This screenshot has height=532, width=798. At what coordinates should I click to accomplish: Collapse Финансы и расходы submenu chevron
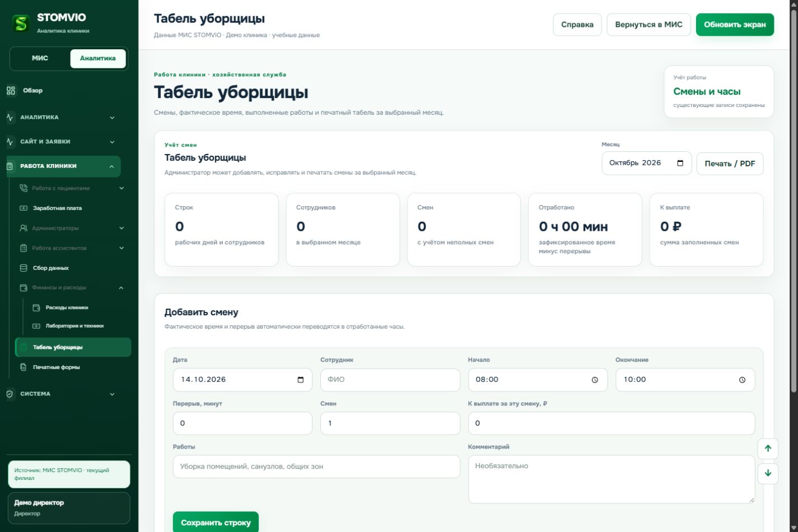point(122,288)
